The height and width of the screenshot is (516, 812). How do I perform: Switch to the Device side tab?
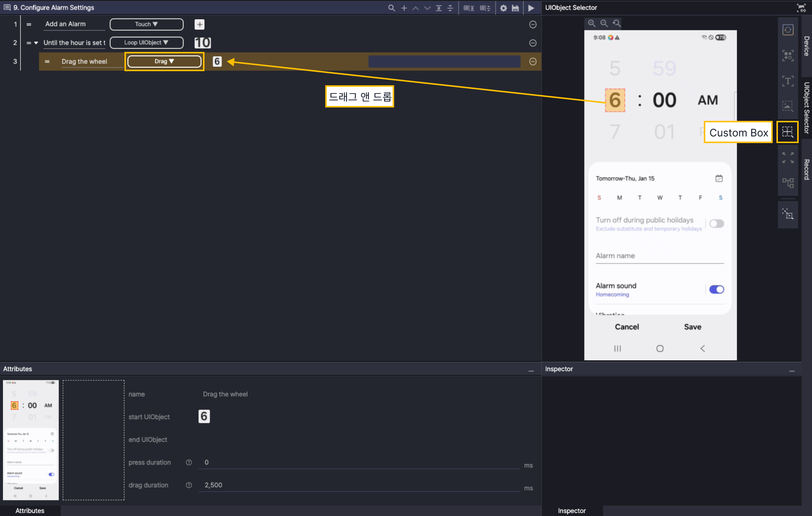(806, 46)
